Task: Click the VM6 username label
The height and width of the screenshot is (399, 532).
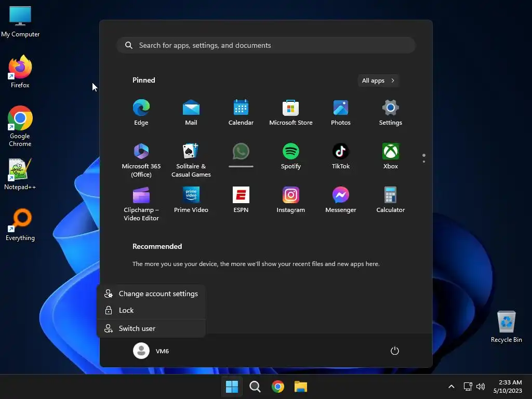Action: coord(162,351)
